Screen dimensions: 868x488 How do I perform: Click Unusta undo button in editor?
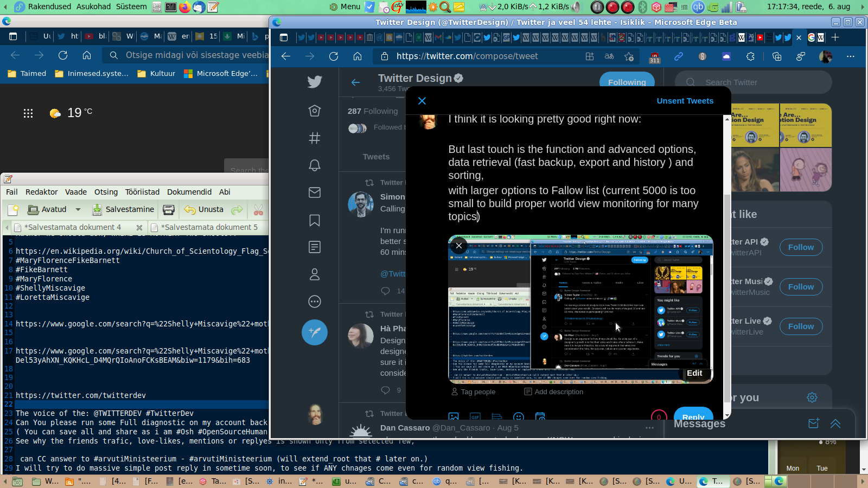click(204, 209)
